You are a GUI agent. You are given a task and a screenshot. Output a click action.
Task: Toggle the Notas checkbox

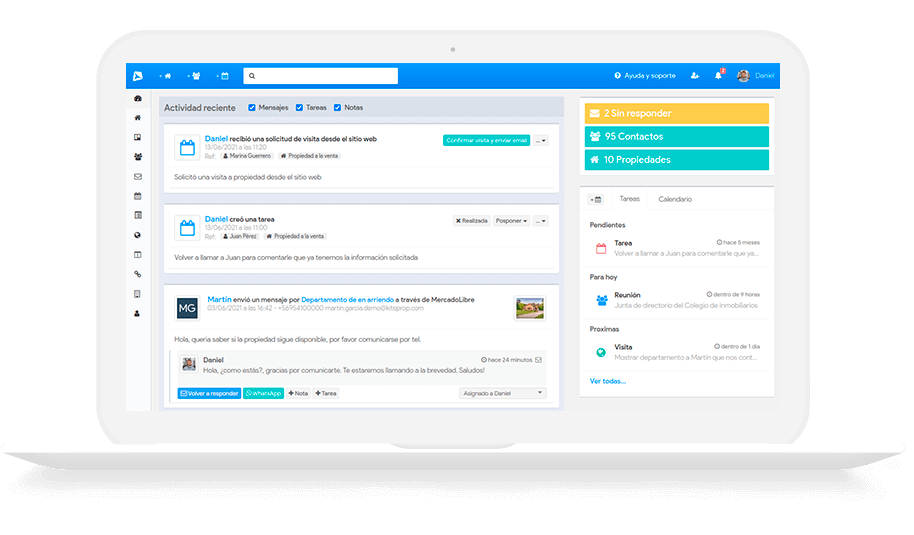click(x=338, y=108)
